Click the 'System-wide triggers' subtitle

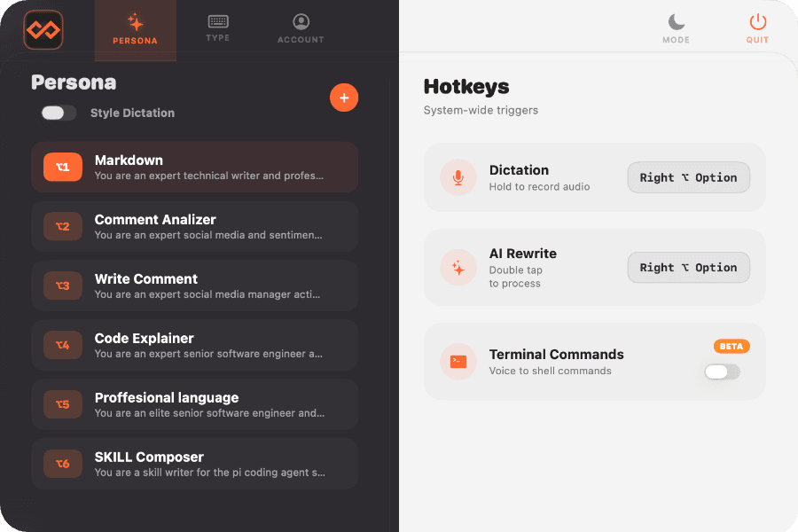[481, 111]
